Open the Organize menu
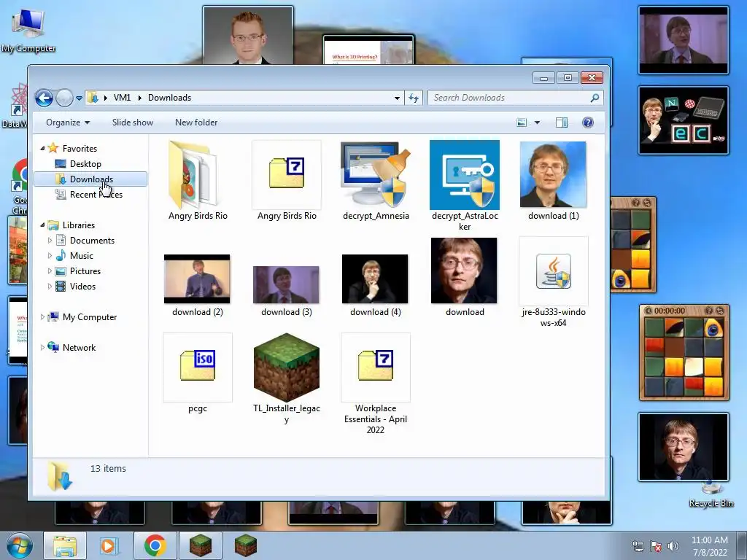This screenshot has width=747, height=560. (x=68, y=122)
